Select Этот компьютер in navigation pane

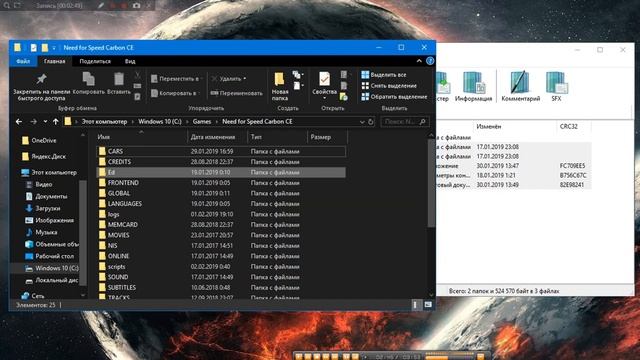[x=49, y=173]
